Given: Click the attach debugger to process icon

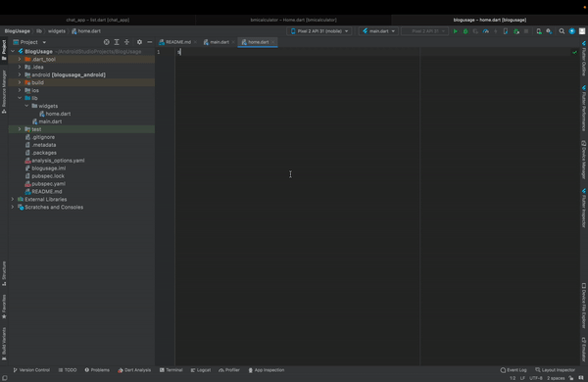Looking at the screenshot, I should point(516,31).
